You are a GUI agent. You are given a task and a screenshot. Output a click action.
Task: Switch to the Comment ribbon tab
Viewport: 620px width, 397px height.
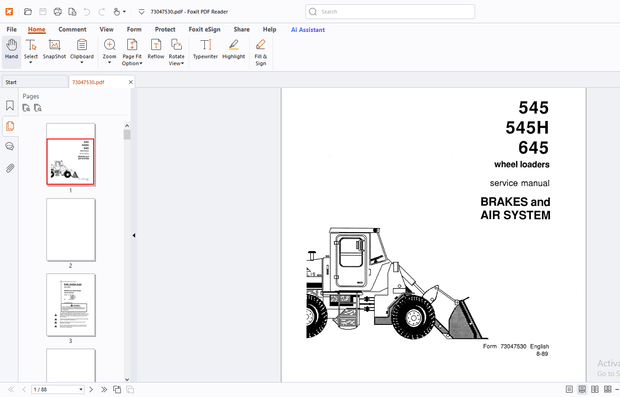pos(72,29)
